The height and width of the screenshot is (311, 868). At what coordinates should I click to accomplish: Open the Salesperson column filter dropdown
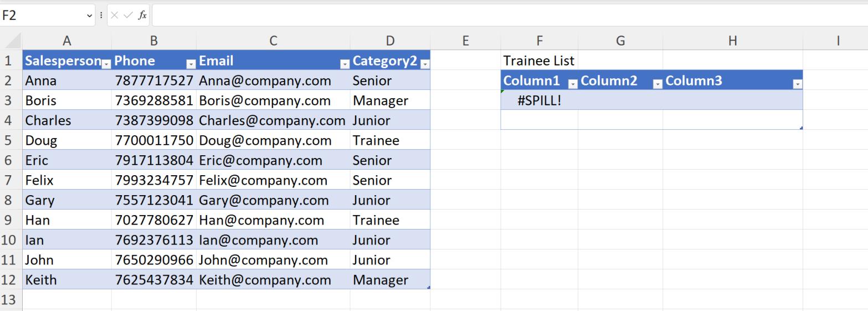106,64
